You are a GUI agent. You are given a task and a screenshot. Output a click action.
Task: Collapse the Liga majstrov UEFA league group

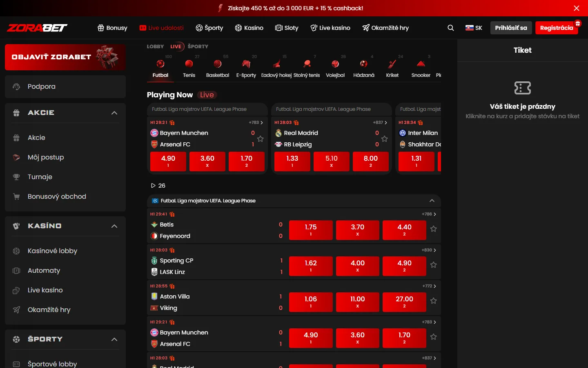tap(432, 201)
